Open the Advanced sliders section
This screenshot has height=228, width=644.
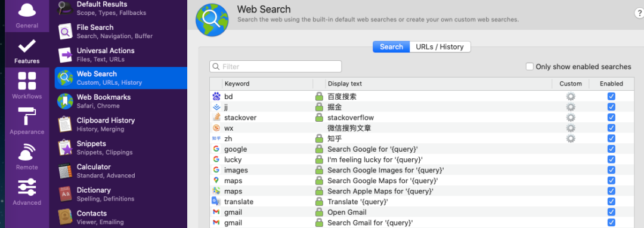click(27, 192)
